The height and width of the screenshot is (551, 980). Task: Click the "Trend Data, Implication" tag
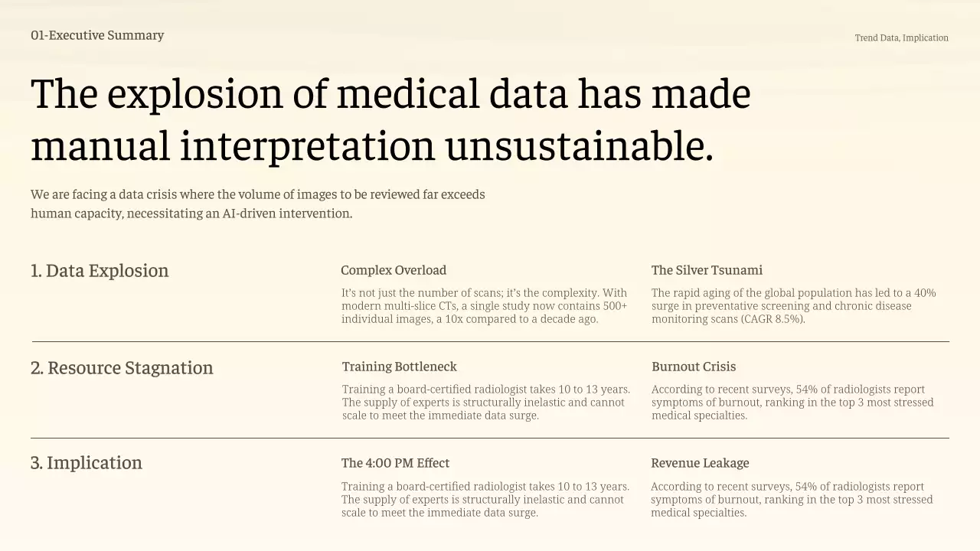click(901, 37)
